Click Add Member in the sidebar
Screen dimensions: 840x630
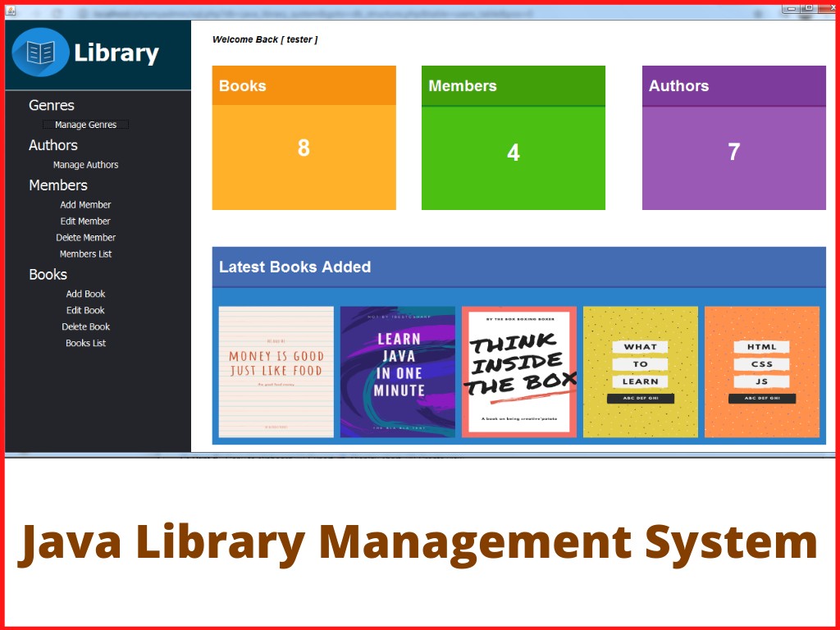[x=85, y=204]
